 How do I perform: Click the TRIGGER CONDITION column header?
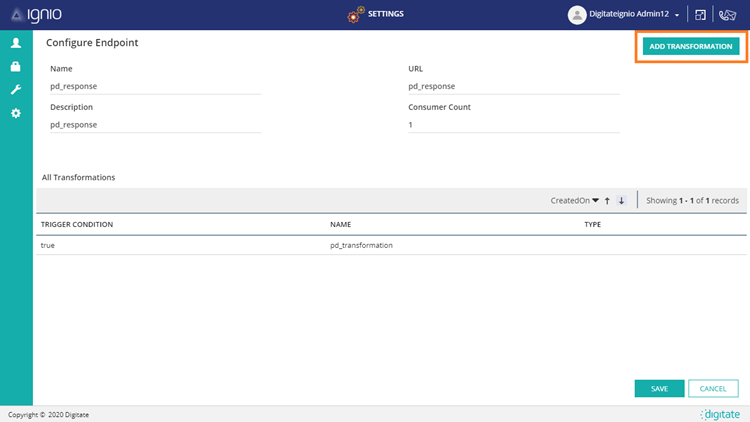click(77, 225)
